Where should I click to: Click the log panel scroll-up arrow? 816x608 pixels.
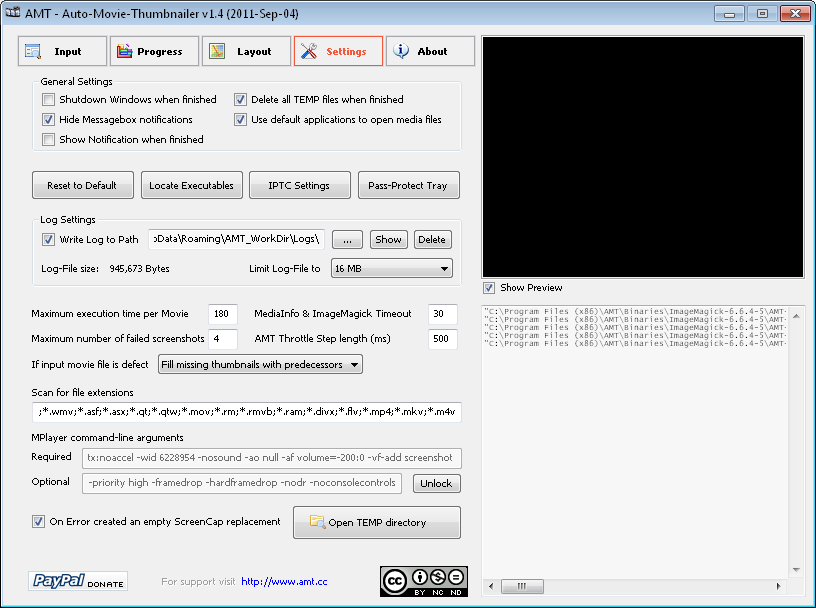(797, 315)
